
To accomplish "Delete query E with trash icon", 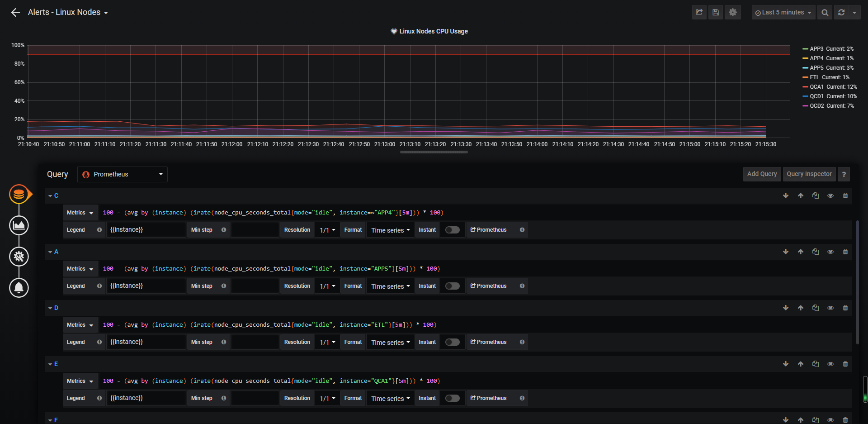I will (845, 364).
